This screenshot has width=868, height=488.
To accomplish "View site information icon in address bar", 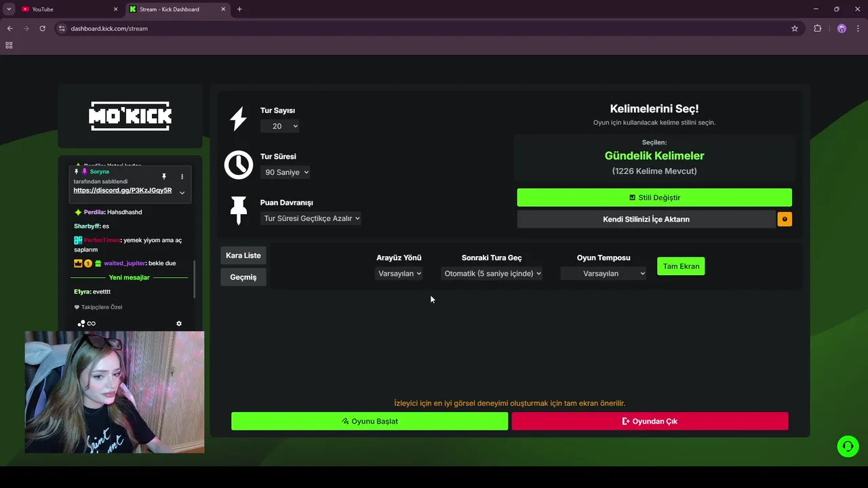I will click(62, 28).
